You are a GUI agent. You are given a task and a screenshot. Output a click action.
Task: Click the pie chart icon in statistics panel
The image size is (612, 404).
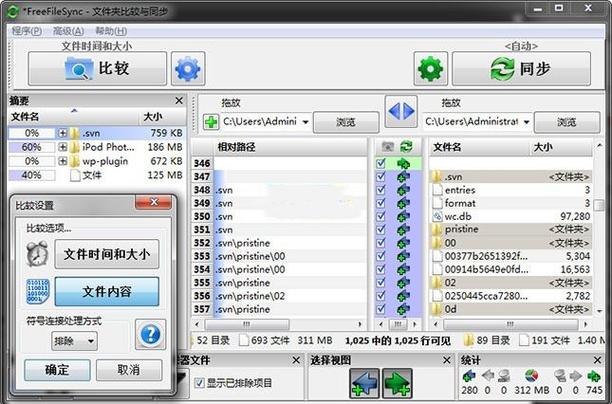tap(531, 376)
